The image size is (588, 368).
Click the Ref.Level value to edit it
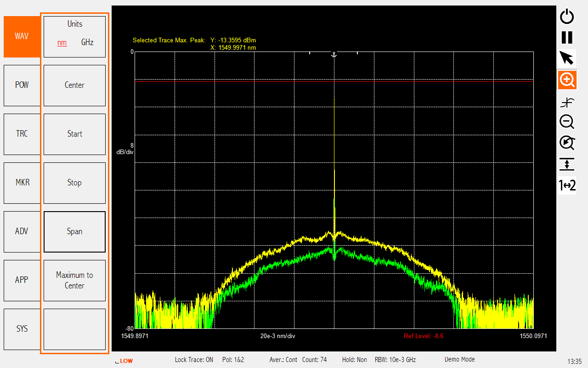pyautogui.click(x=423, y=336)
